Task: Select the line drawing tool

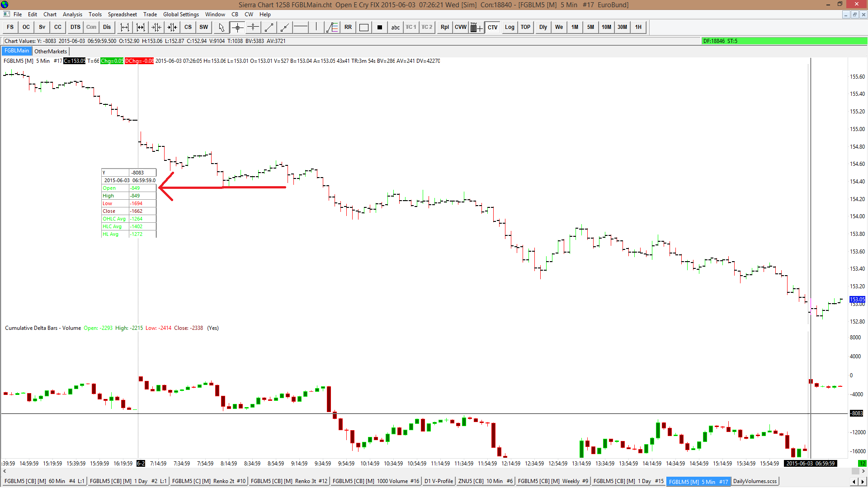Action: click(269, 27)
